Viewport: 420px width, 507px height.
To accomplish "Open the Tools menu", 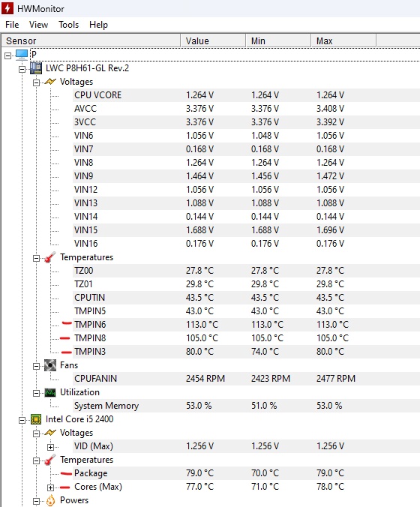I will 68,25.
